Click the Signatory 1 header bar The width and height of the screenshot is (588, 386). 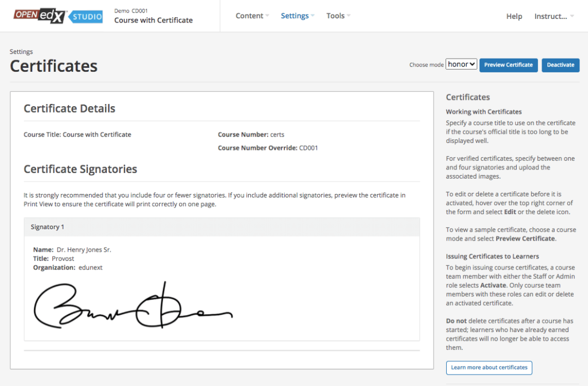tap(222, 227)
